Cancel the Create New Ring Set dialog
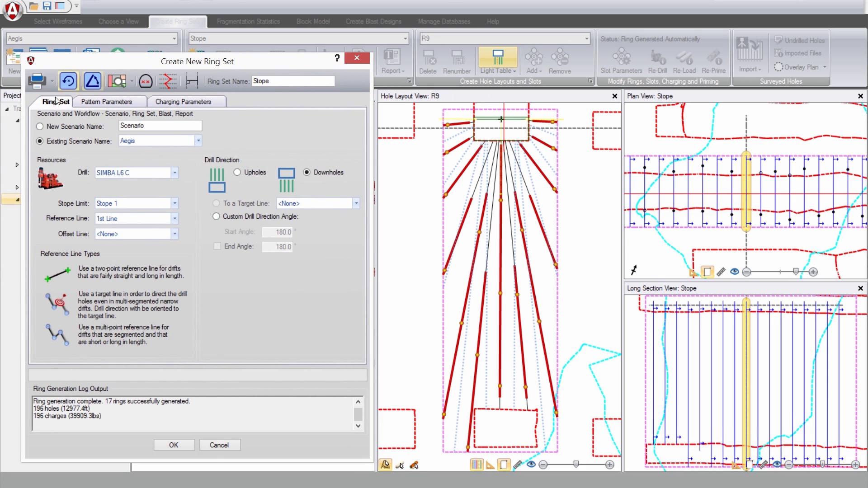 (220, 445)
